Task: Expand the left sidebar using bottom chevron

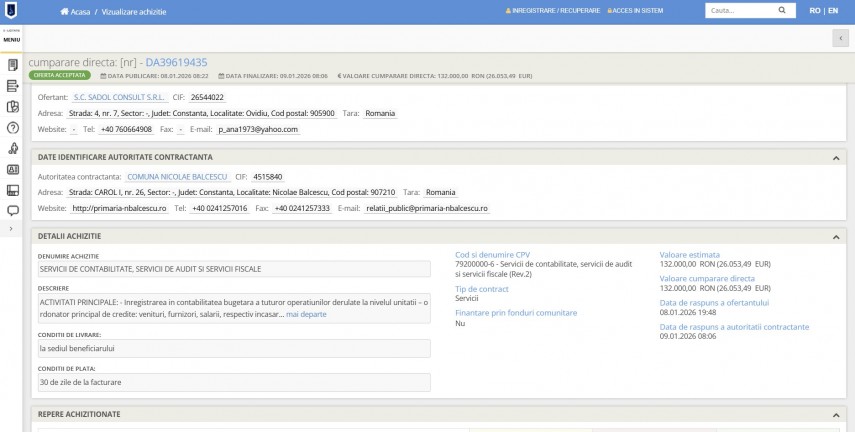Action: click(x=11, y=229)
